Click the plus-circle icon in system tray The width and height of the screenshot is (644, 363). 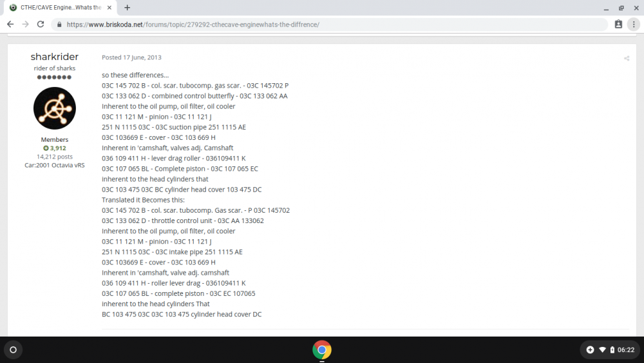pyautogui.click(x=590, y=350)
